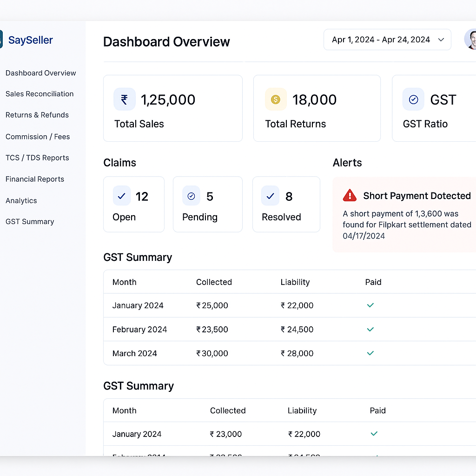Click January 2024 paid checkmark in first table
Image resolution: width=476 pixels, height=476 pixels.
point(370,305)
